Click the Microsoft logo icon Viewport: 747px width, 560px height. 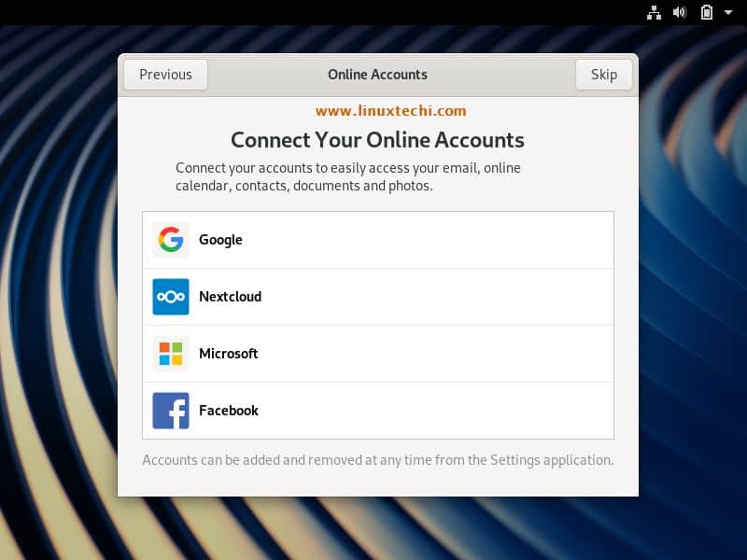(171, 354)
